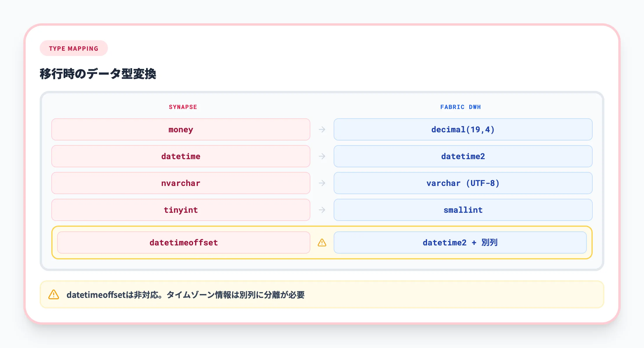Image resolution: width=644 pixels, height=348 pixels.
Task: Switch to the SYNAPSE column header
Action: pyautogui.click(x=183, y=107)
